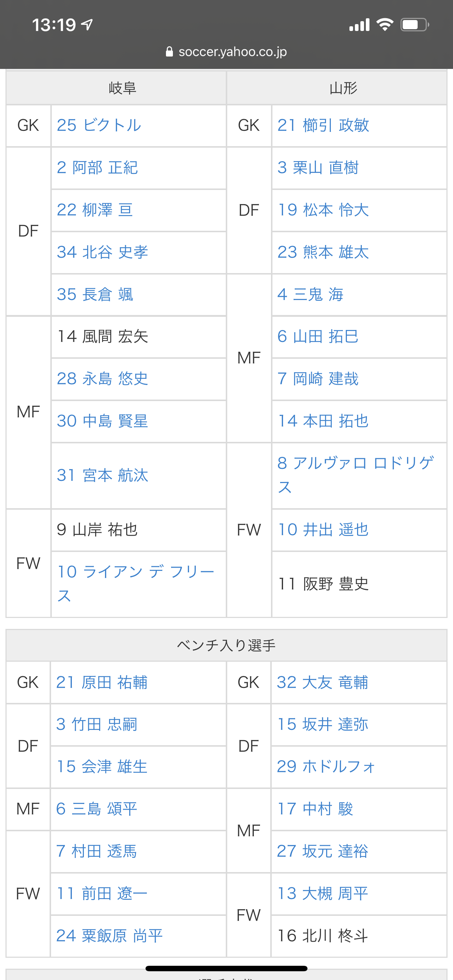The width and height of the screenshot is (453, 980).
Task: Select 10 井出 遥也 forward link
Action: pos(323,530)
